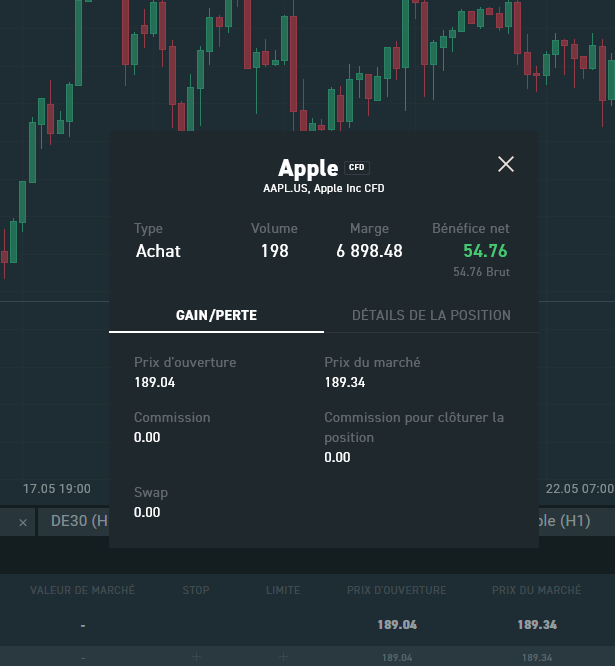Click the Commission value 0.00
This screenshot has width=615, height=666.
(147, 437)
